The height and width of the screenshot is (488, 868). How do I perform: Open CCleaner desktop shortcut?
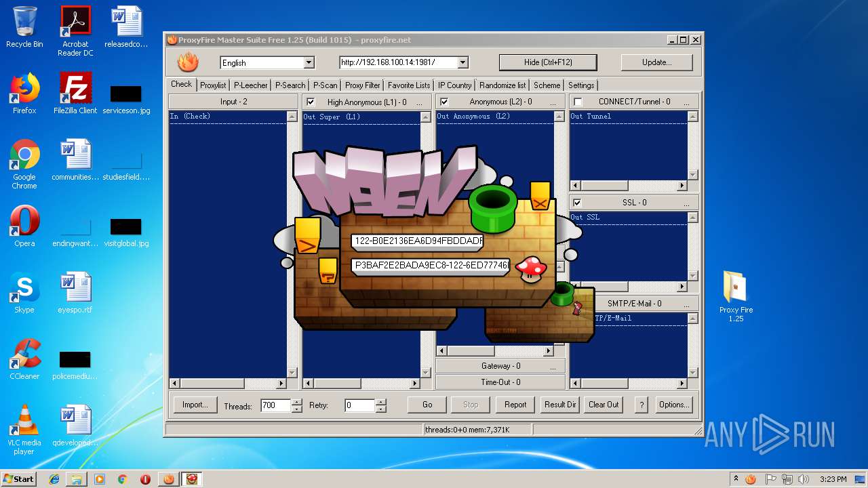click(24, 359)
